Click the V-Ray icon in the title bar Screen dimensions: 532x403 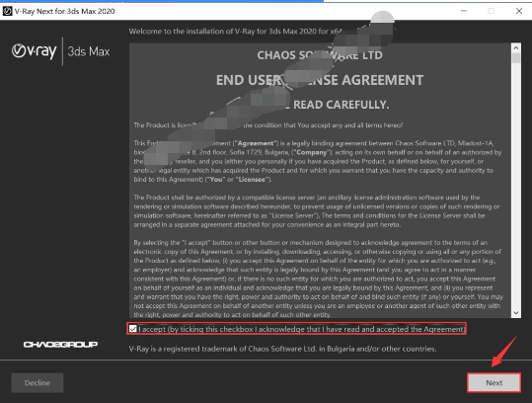pyautogui.click(x=7, y=11)
